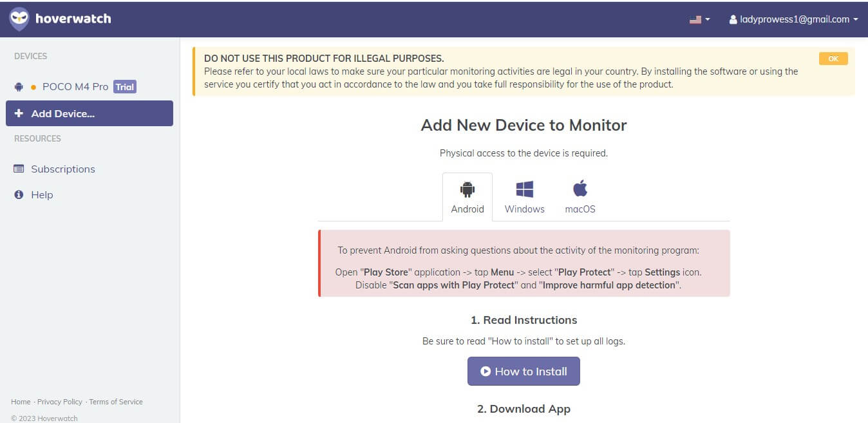The image size is (868, 423).
Task: Click the Apple logo icon
Action: point(580,189)
